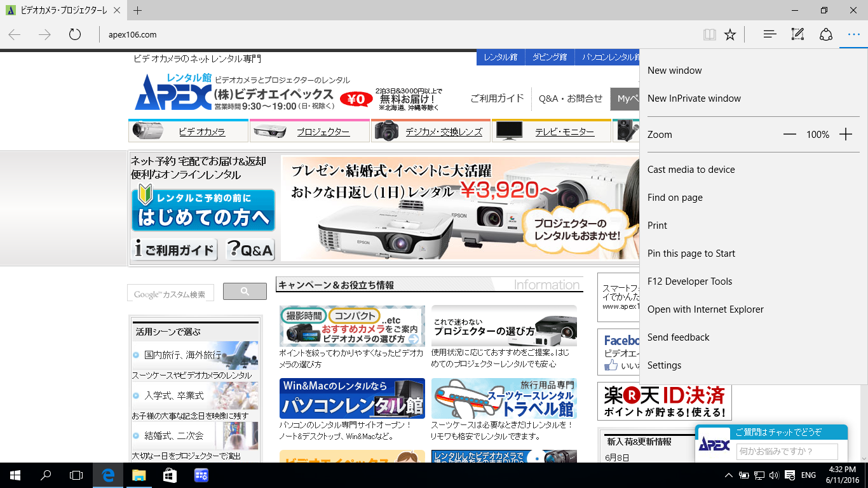Open a new tab plus button
The height and width of the screenshot is (488, 868).
point(138,10)
